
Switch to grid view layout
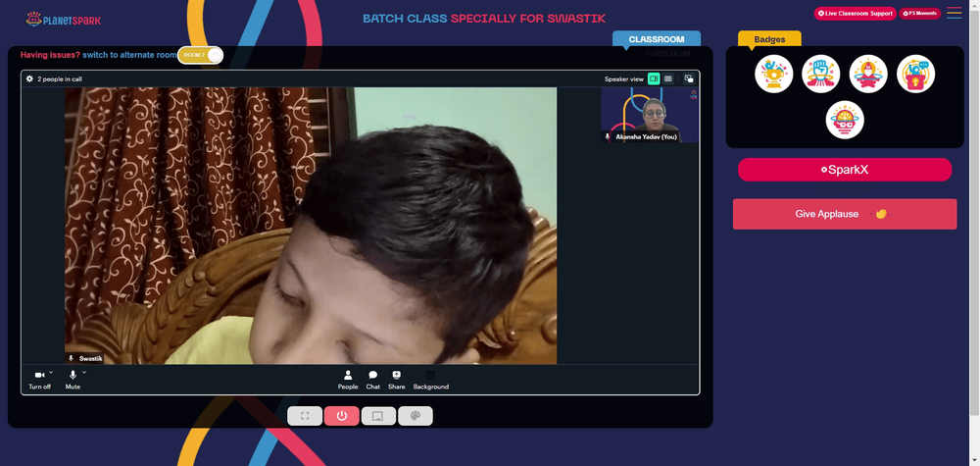pyautogui.click(x=668, y=78)
